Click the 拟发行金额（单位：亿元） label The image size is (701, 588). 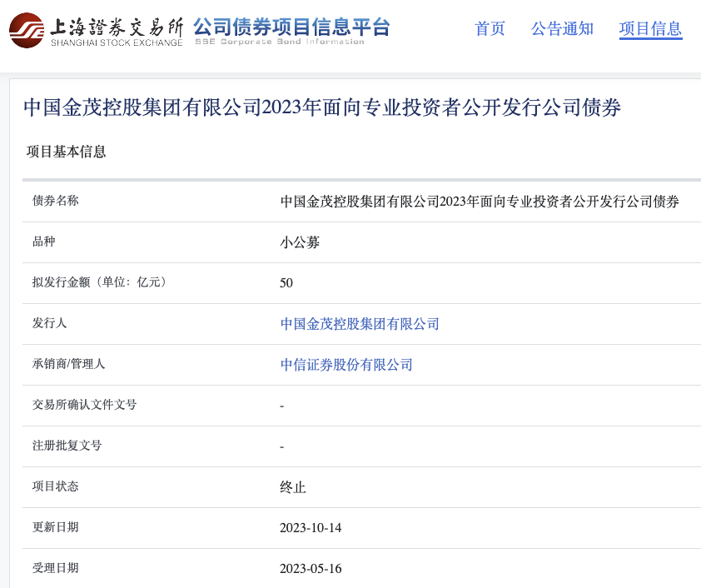click(102, 282)
